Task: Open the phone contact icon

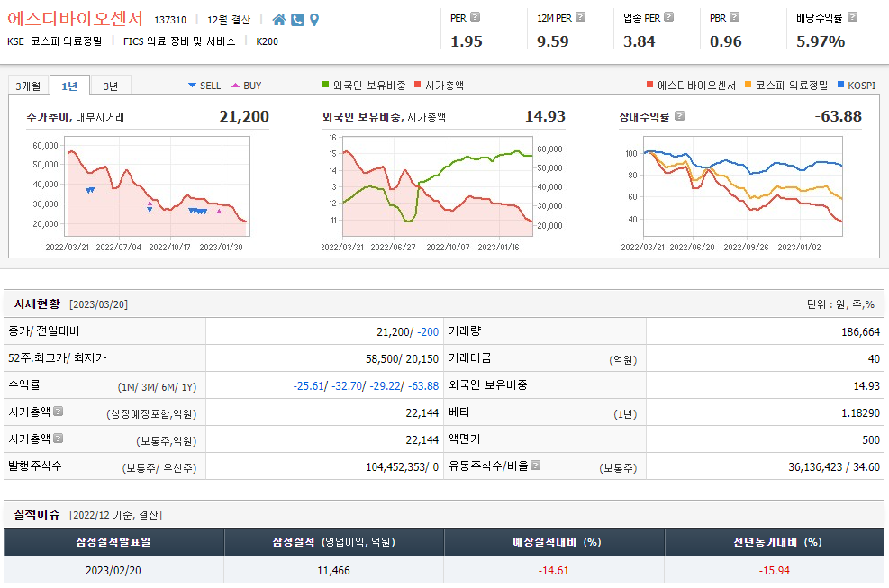Action: point(297,19)
